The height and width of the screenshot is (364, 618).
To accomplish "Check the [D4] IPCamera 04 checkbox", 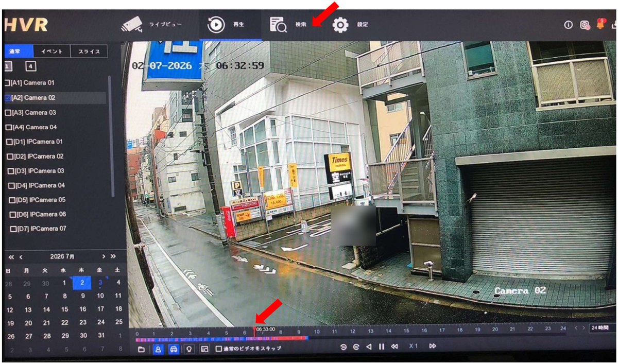I will tap(11, 185).
